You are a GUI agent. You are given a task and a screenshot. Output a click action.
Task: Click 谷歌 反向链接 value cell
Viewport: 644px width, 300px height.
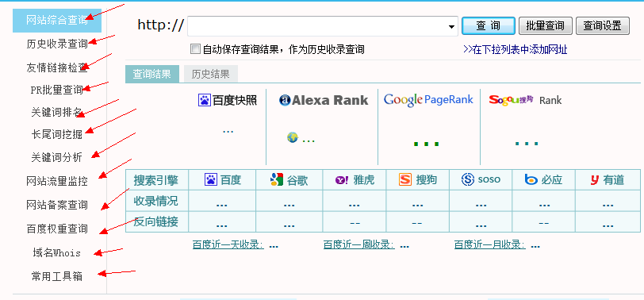pos(289,222)
